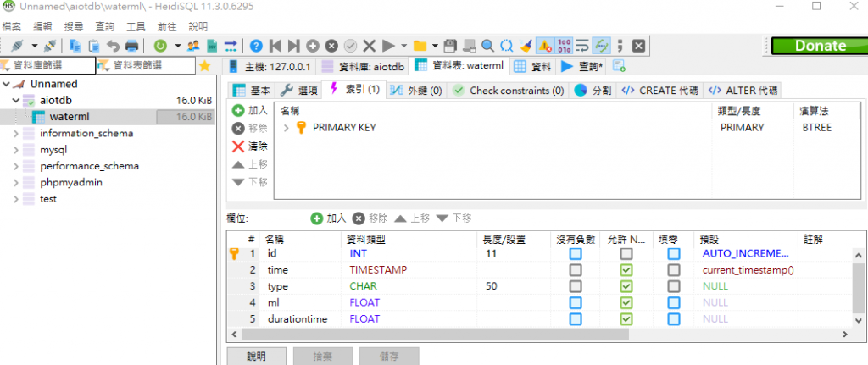
Task: Click the Reformat SQL broom icon
Action: 526,46
